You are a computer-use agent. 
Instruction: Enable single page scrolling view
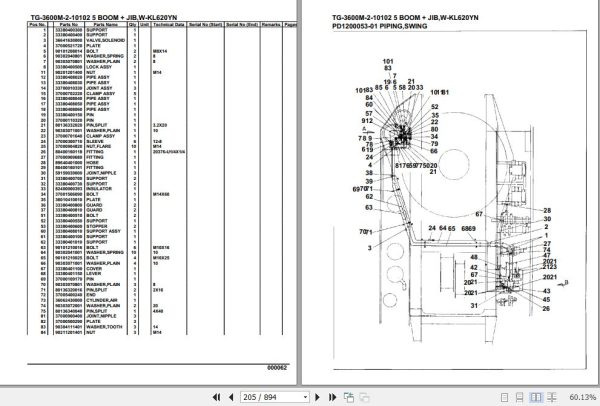click(x=520, y=398)
